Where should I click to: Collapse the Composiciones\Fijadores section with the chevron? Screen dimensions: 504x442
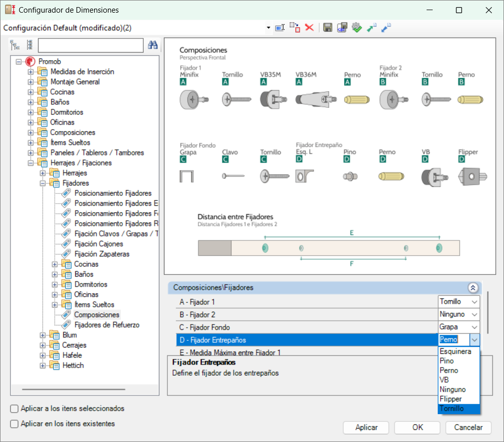coord(473,288)
